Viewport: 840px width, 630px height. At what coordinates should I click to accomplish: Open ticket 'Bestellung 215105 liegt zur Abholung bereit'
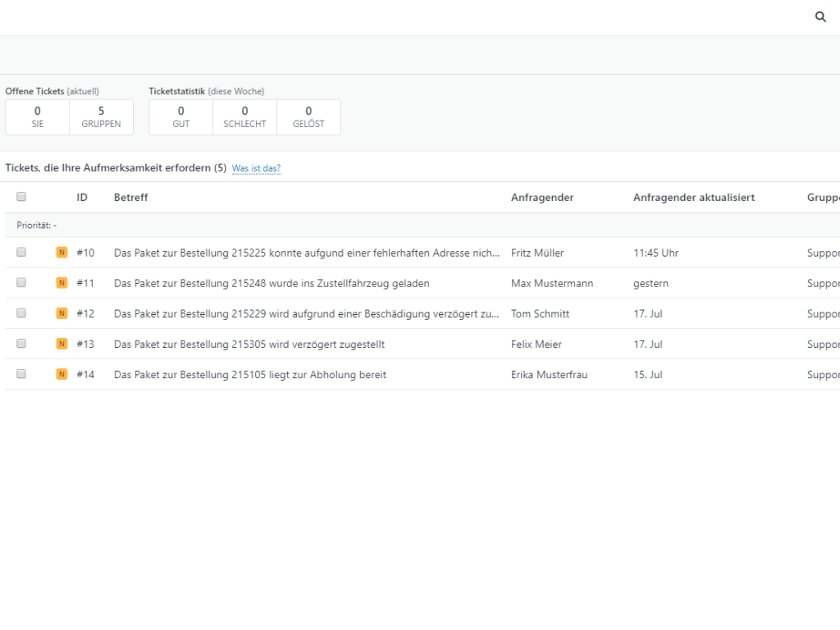coord(250,375)
